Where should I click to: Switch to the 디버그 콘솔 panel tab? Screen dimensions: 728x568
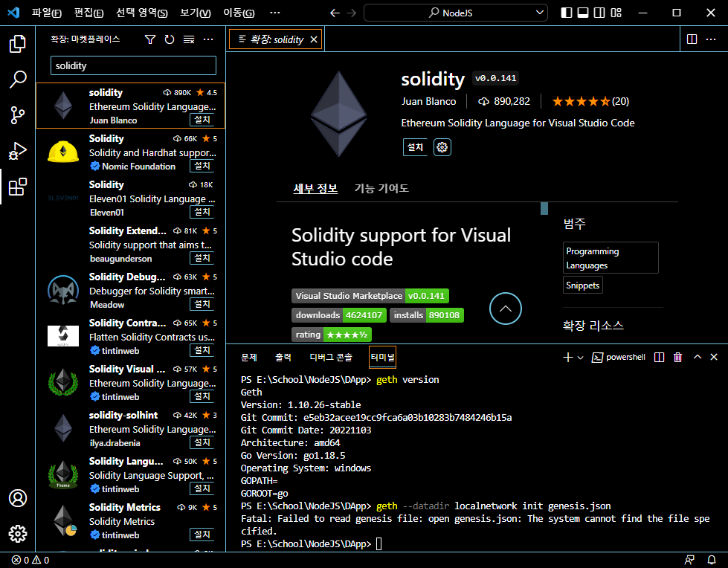[331, 358]
